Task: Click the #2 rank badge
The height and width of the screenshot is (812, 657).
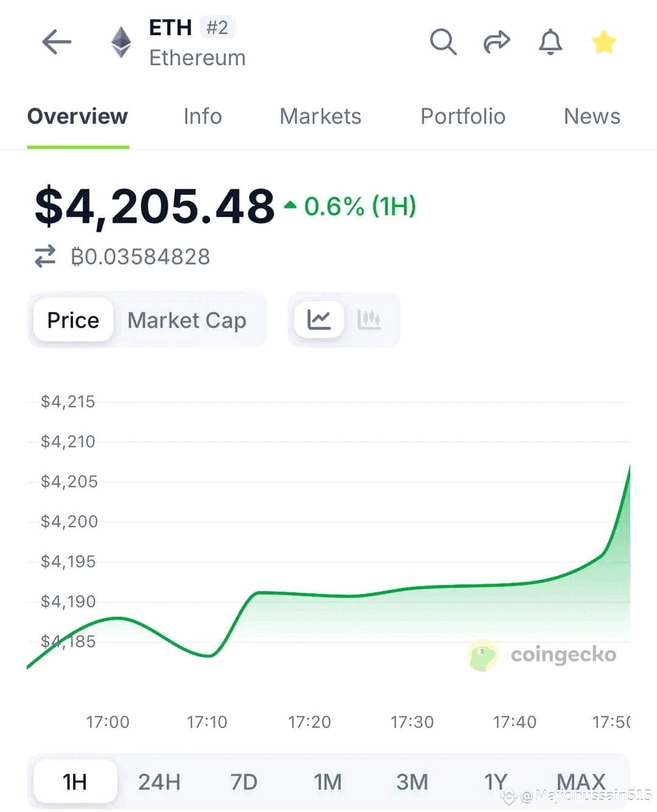Action: (217, 27)
